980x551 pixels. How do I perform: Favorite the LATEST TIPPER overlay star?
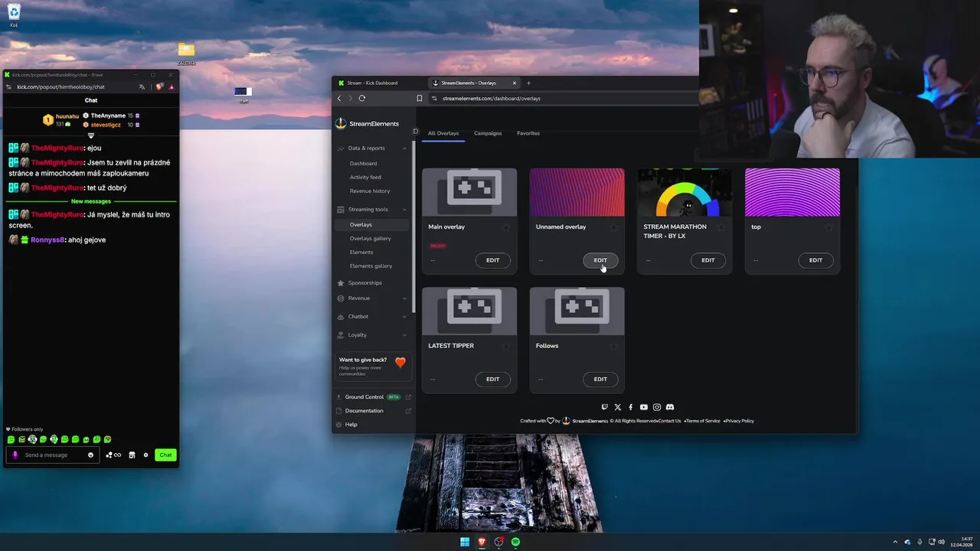coord(506,346)
